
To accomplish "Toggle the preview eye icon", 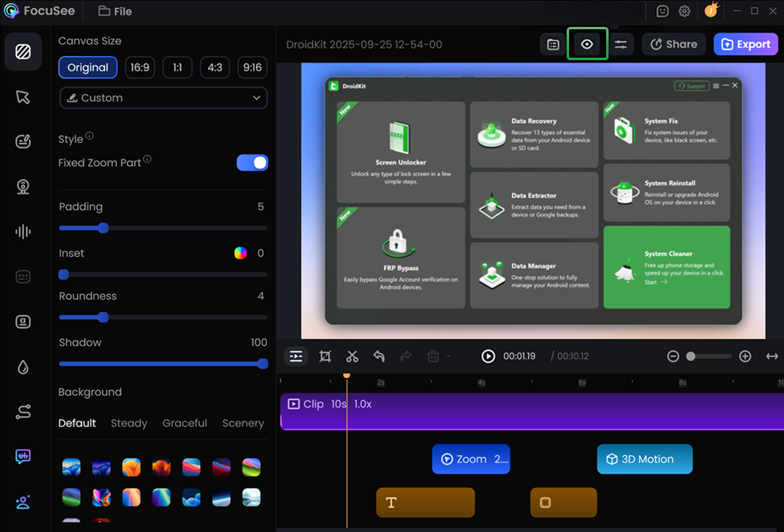I will tap(587, 44).
